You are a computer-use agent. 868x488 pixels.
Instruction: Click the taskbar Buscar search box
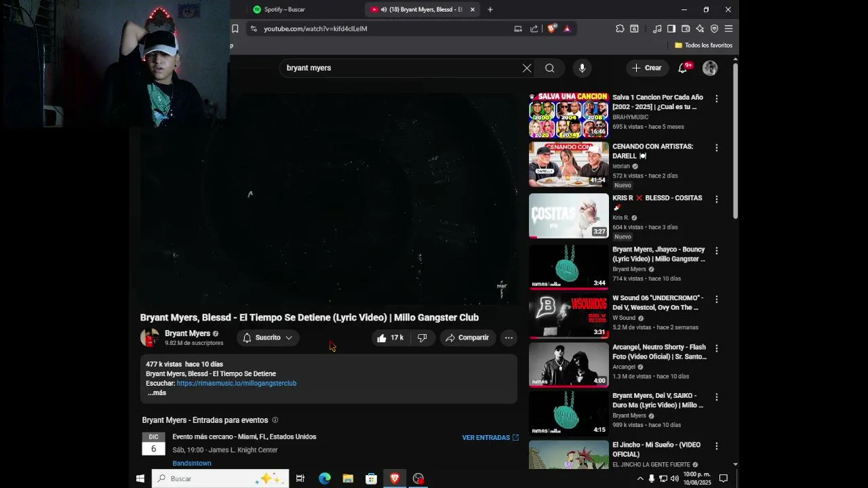(x=220, y=479)
